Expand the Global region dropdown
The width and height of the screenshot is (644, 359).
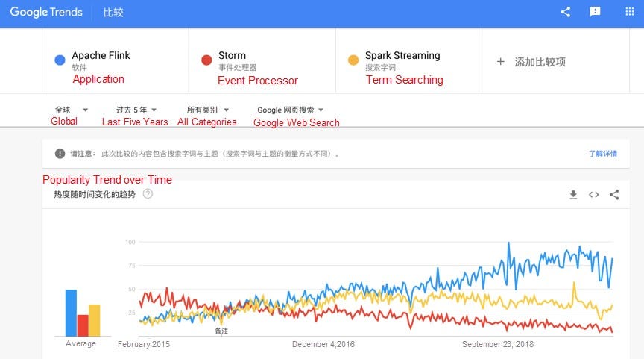point(72,110)
